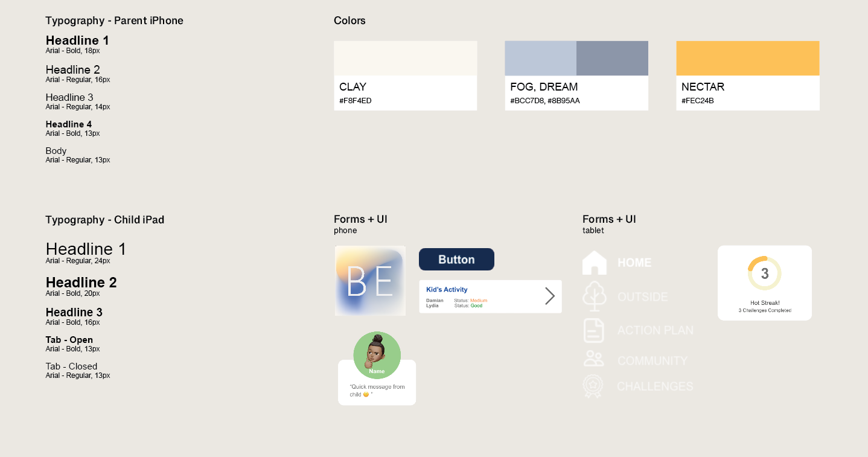
Task: Click the Kid's Activity title link
Action: pos(447,290)
